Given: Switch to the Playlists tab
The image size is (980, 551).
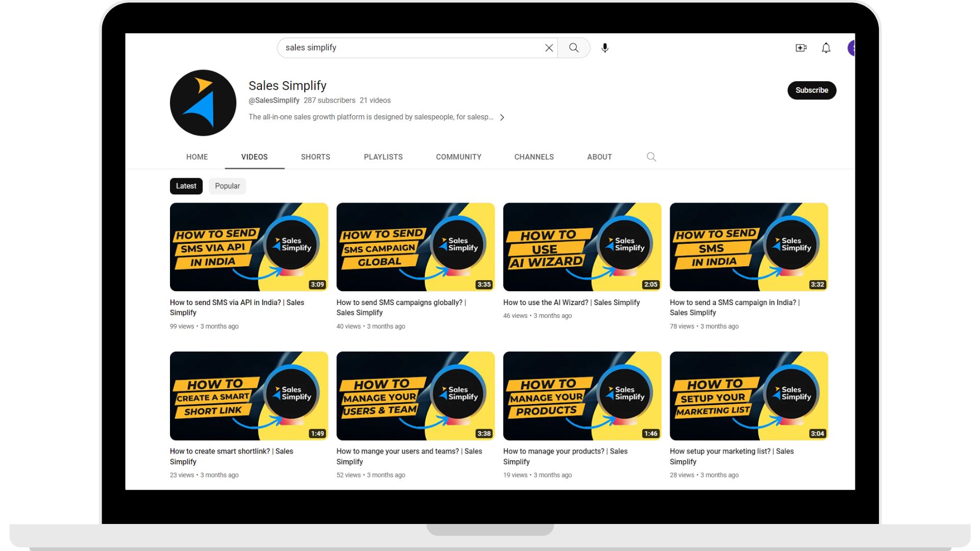Looking at the screenshot, I should [383, 157].
